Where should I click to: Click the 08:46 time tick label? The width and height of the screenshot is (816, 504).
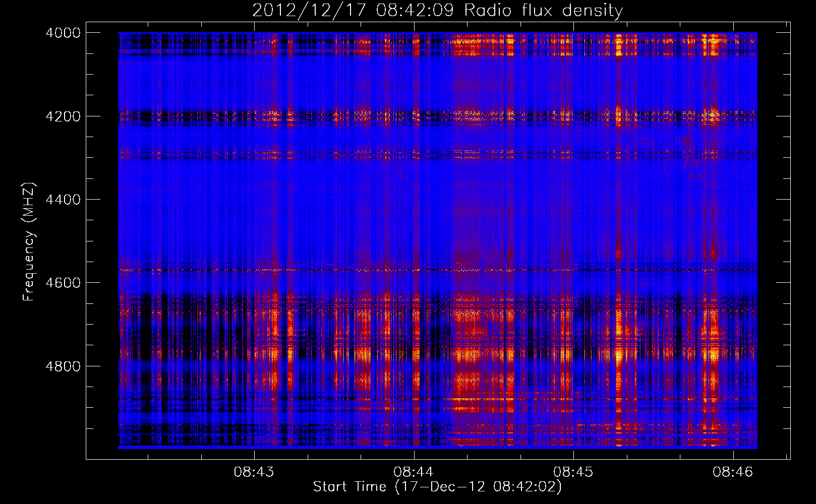pyautogui.click(x=733, y=472)
